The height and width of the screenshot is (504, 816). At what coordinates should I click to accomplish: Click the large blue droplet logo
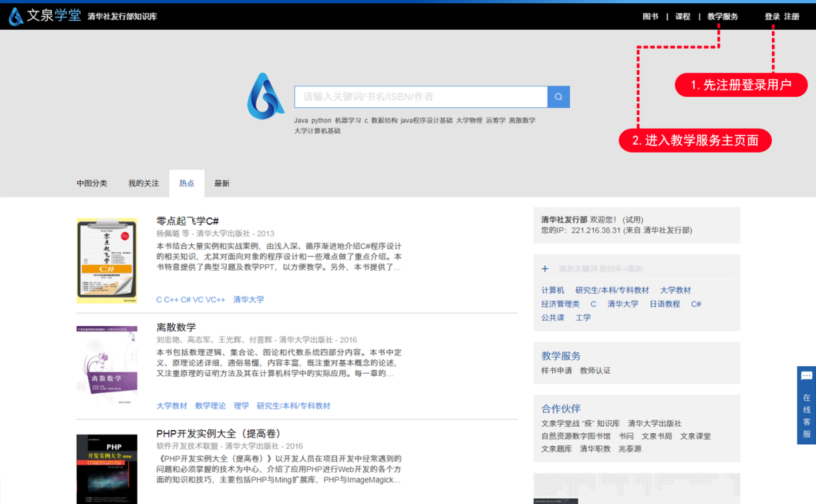click(x=265, y=96)
